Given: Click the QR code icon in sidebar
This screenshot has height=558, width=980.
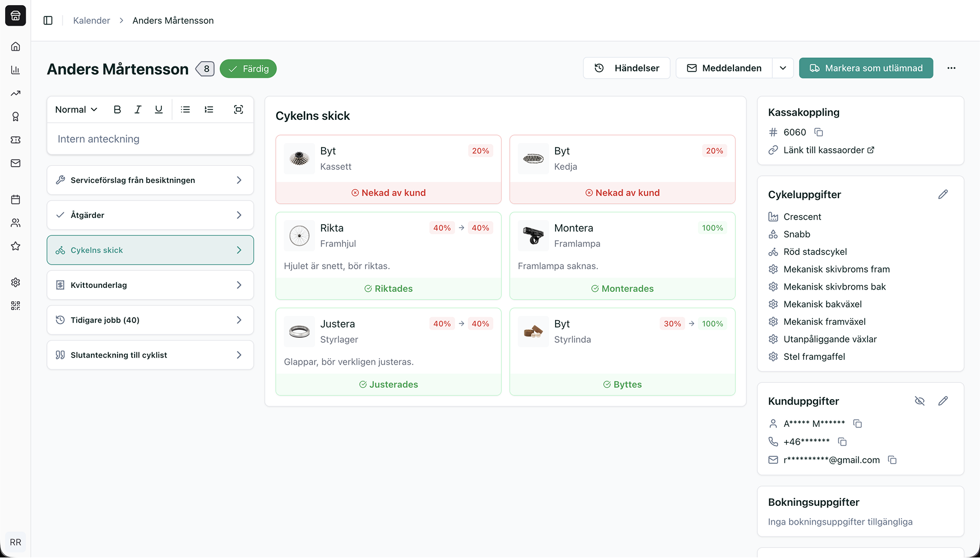Looking at the screenshot, I should coord(15,306).
